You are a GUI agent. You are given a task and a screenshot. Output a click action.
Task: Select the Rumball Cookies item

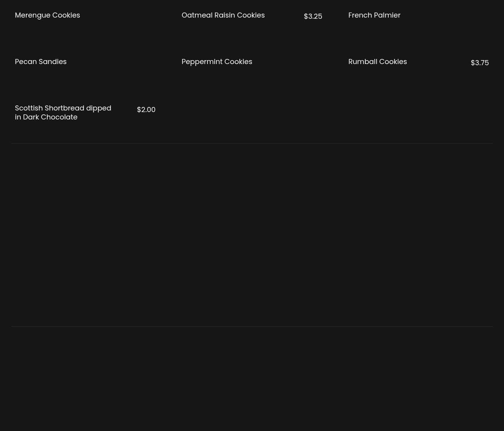tap(377, 62)
